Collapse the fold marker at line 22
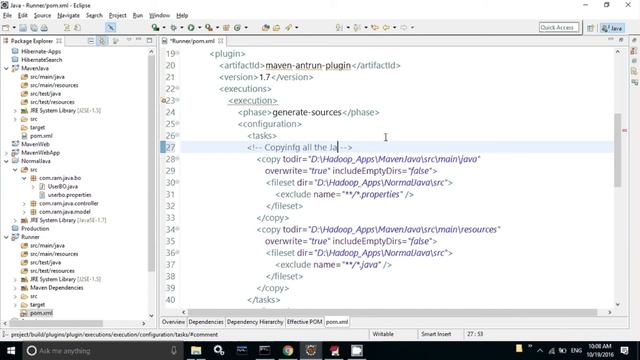640x360 pixels. pyautogui.click(x=178, y=88)
